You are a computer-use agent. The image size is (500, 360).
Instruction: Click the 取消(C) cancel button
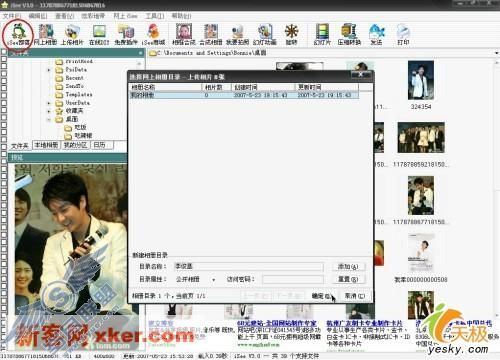355,296
